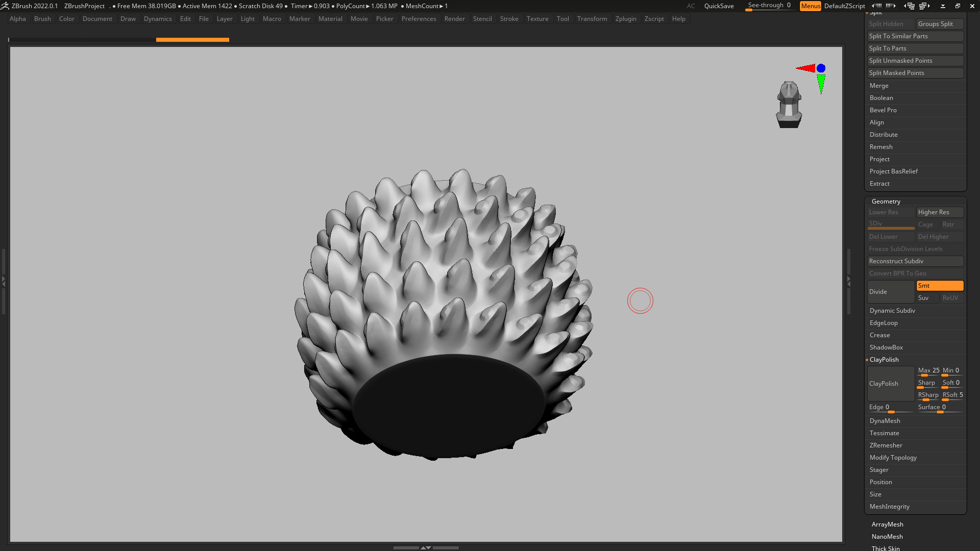Screen dimensions: 980x551
Task: Click Reconstruct Subdiv button
Action: [x=915, y=261]
